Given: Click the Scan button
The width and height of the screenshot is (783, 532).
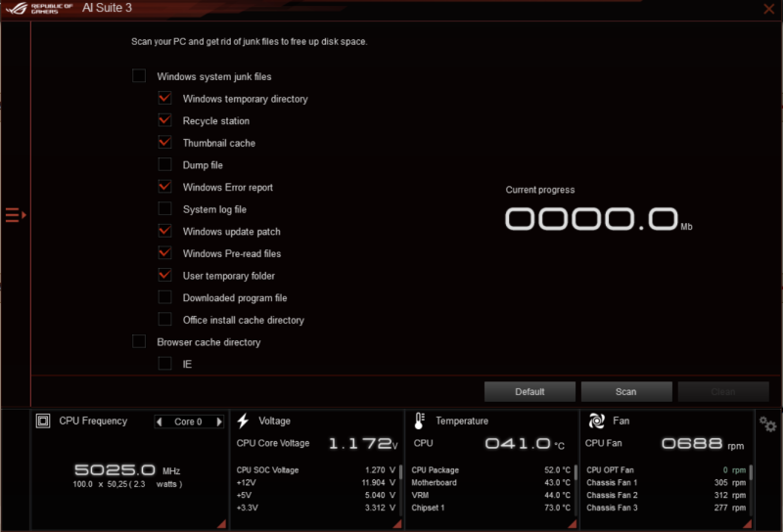Looking at the screenshot, I should pyautogui.click(x=626, y=392).
